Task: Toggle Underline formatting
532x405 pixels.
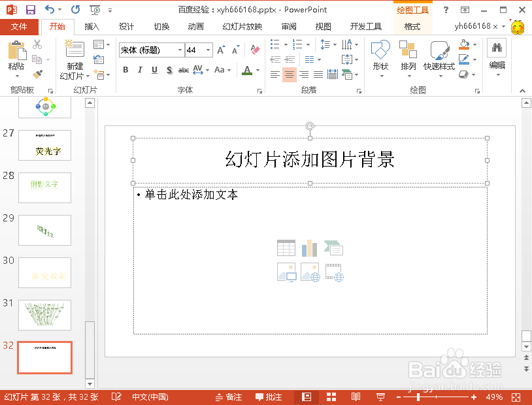Action: [154, 70]
